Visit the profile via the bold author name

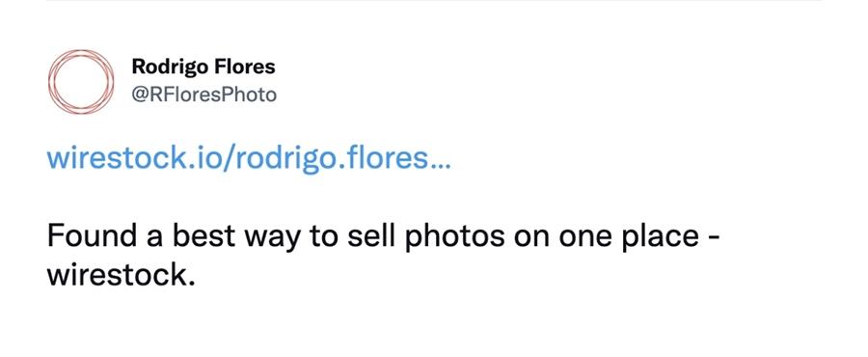point(203,67)
